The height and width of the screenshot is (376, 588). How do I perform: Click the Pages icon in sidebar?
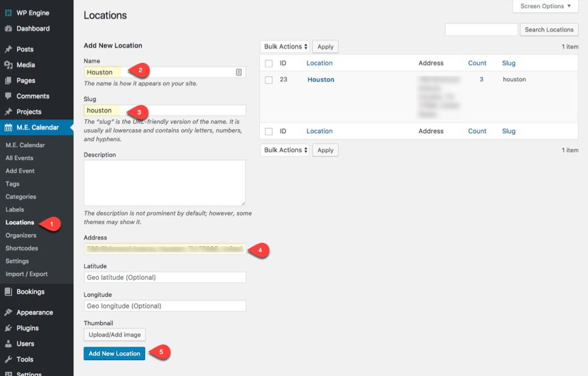pos(9,81)
